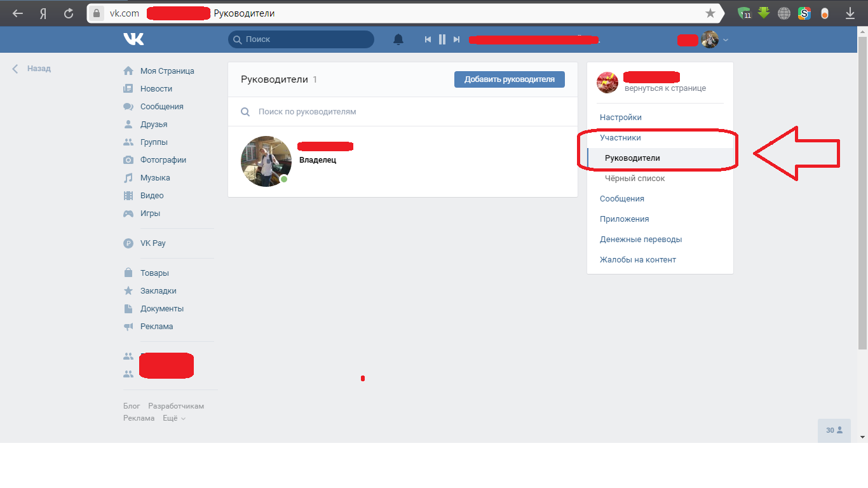
Task: Open Участники section
Action: (x=620, y=138)
